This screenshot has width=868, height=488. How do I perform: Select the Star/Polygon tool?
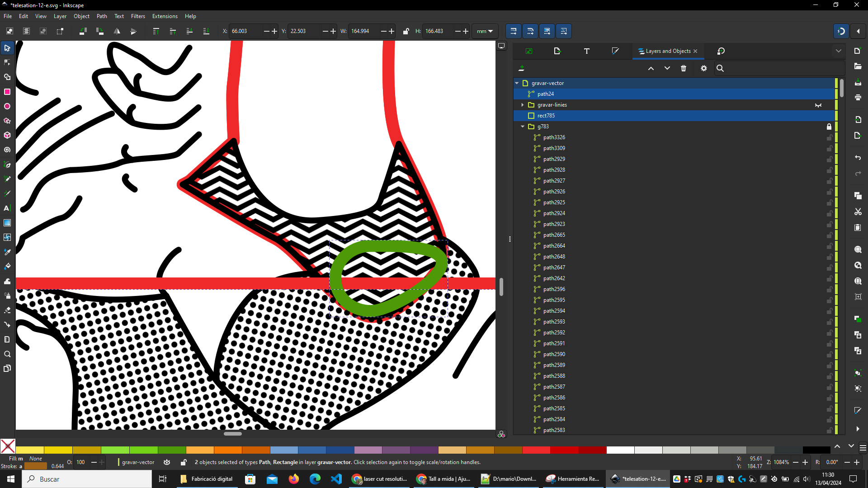pos(7,121)
